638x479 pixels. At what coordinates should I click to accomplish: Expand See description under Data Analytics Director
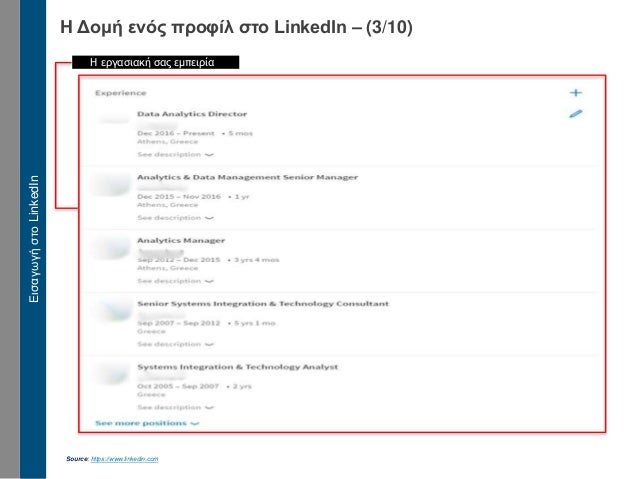pyautogui.click(x=175, y=155)
